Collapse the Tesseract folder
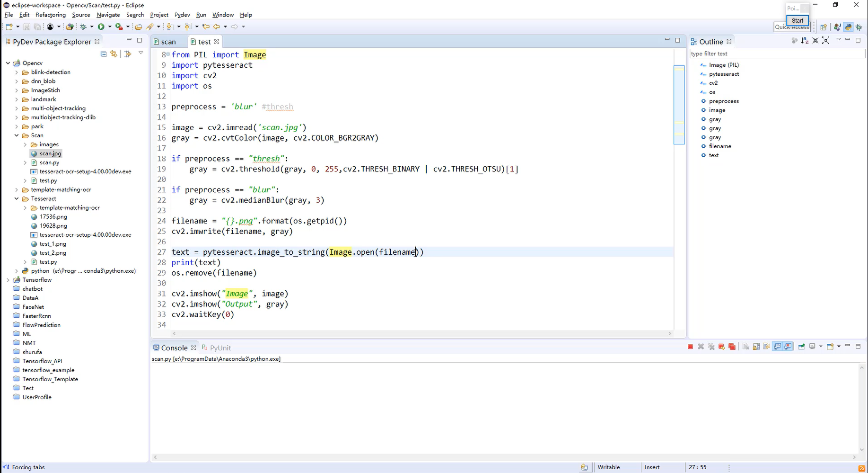 17,199
